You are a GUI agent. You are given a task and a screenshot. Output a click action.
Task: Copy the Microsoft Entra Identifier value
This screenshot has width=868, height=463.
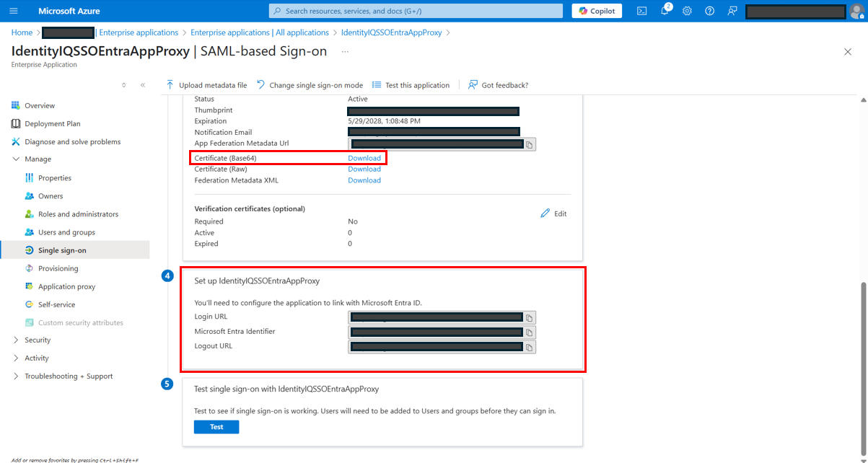coord(529,332)
